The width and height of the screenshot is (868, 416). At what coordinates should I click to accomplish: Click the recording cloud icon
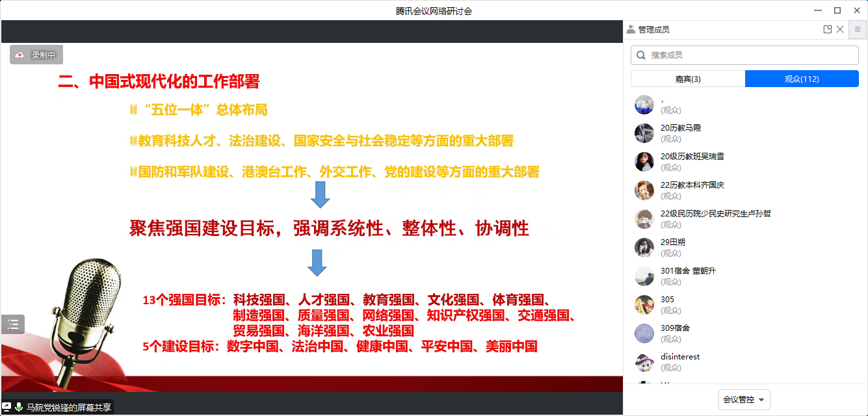tap(20, 55)
